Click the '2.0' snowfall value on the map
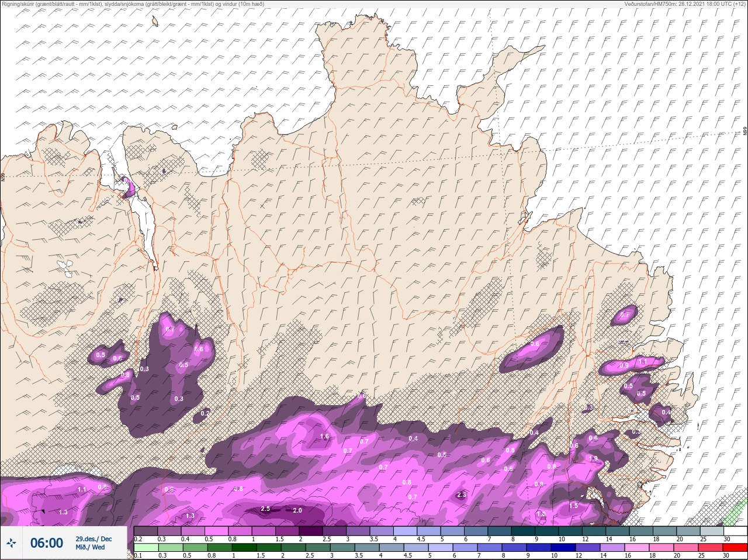Screen dimensions: 748x560 297,510
